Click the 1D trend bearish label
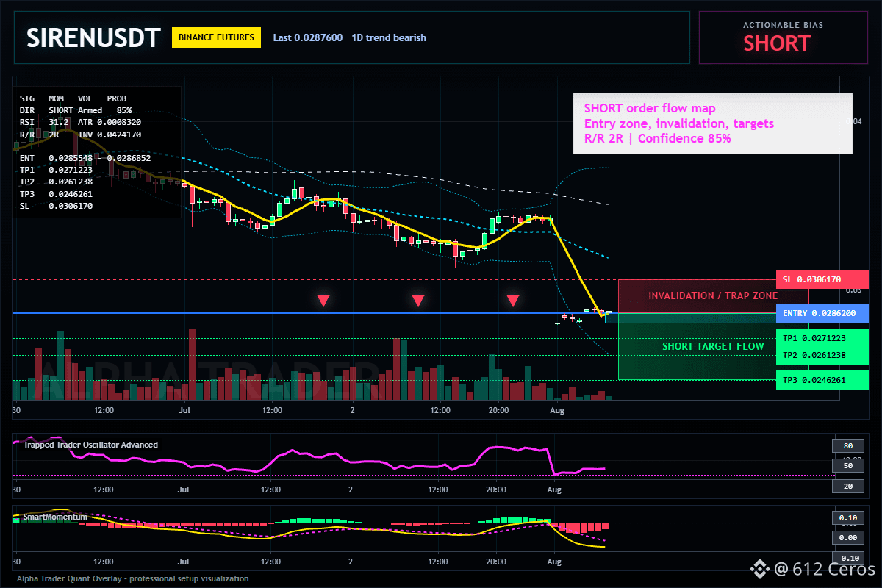This screenshot has height=588, width=882. pos(389,37)
